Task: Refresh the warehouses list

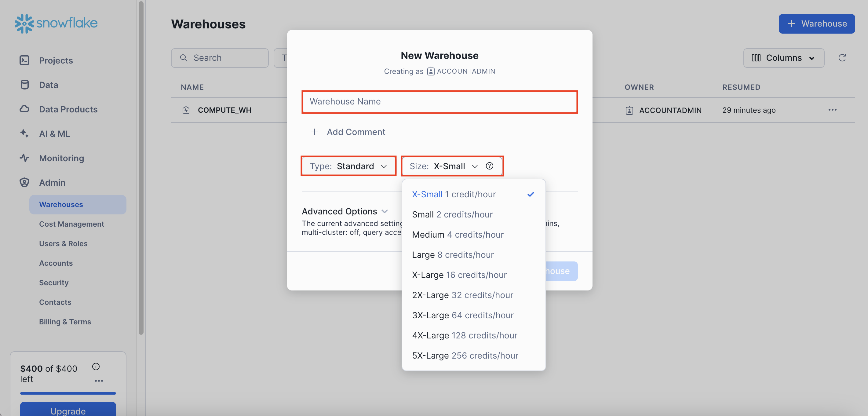Action: 842,58
